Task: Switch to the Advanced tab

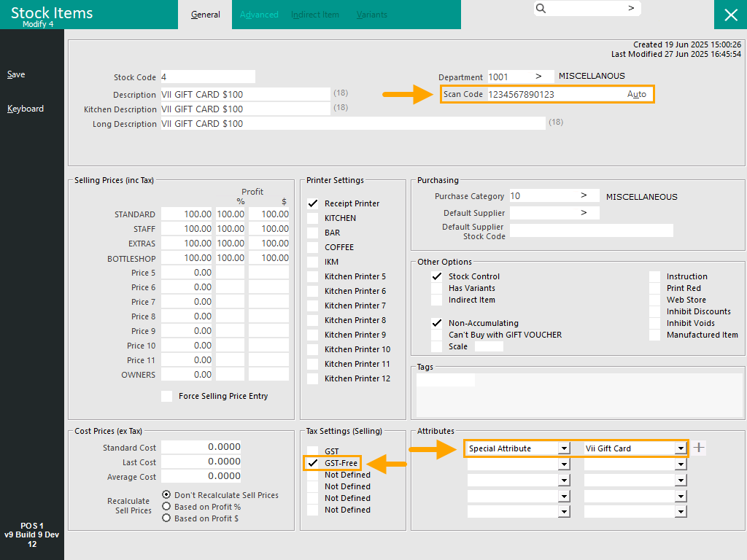Action: tap(259, 15)
